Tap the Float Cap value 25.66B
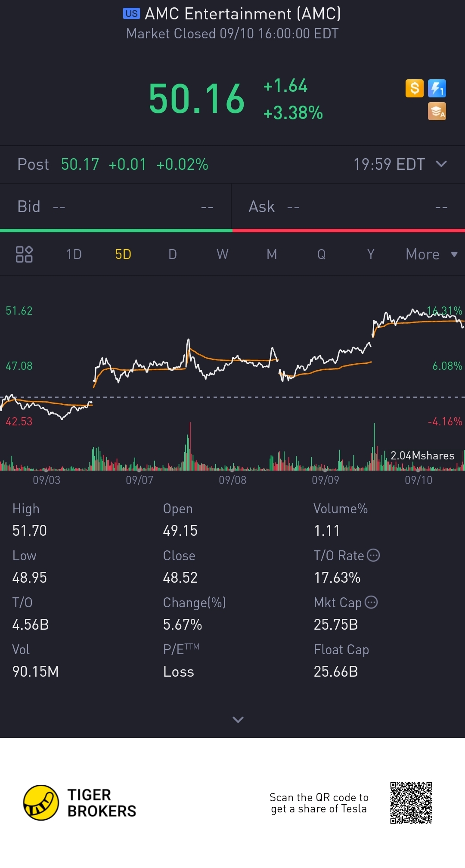Screen dimensions: 465x868 [336, 671]
